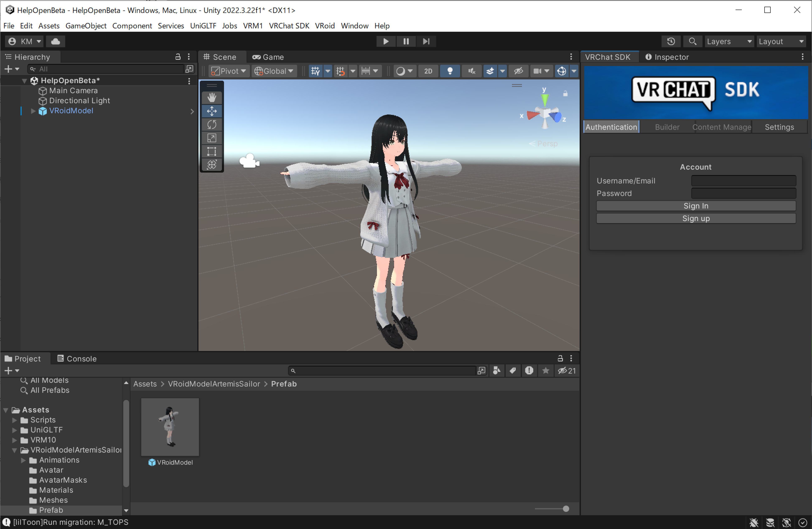Click the Hierarchy search scope icon
The image size is (812, 529).
[x=189, y=69]
